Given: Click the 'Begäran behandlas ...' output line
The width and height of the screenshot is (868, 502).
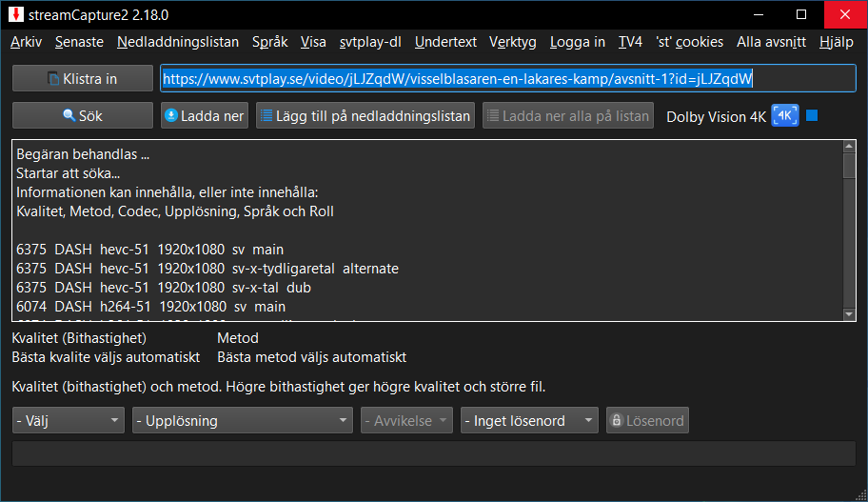Looking at the screenshot, I should pos(83,154).
